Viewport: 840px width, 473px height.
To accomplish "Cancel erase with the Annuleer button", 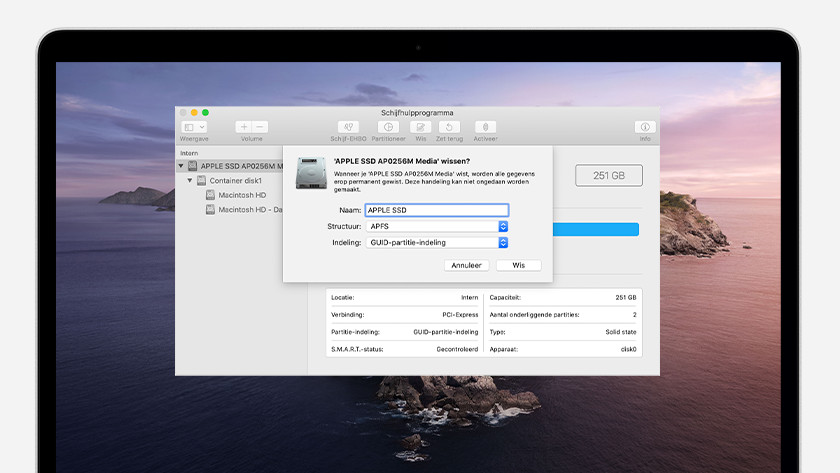I will [x=466, y=265].
